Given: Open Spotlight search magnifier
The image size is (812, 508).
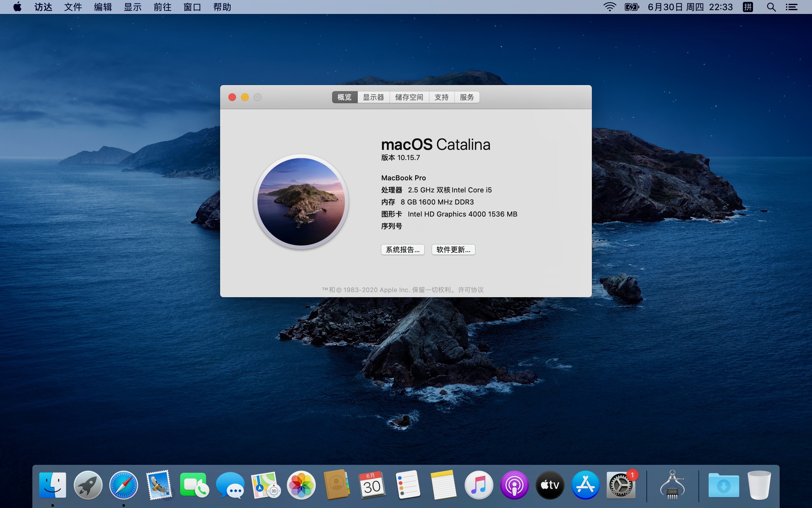Looking at the screenshot, I should [771, 7].
